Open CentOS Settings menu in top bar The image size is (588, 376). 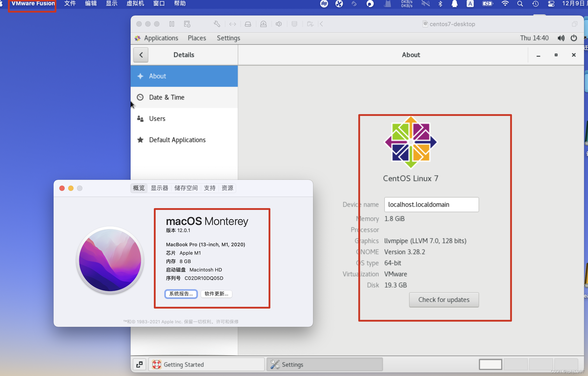[x=228, y=38]
